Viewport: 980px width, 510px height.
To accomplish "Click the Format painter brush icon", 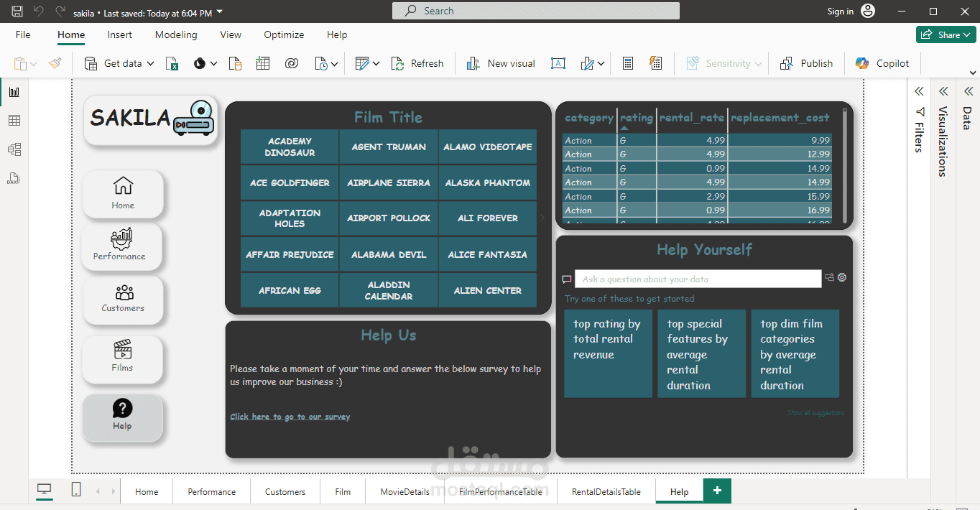I will (55, 63).
